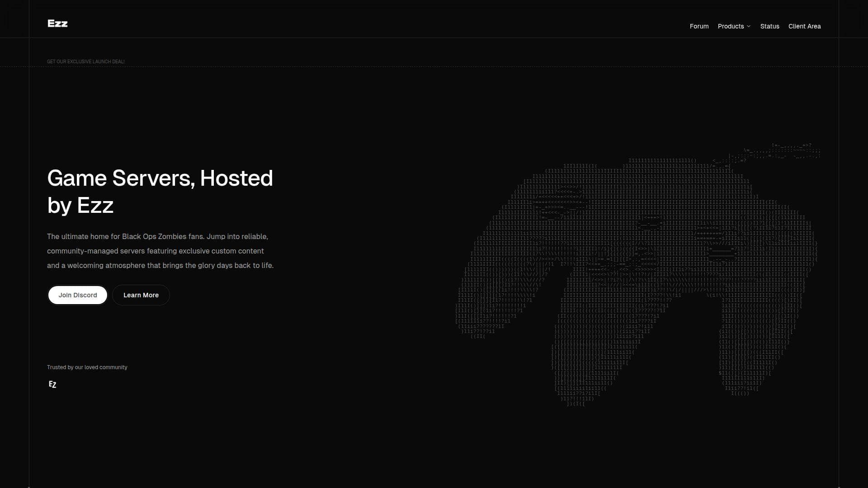868x488 pixels.
Task: Click the exclusive launch deal banner text
Action: click(x=86, y=61)
